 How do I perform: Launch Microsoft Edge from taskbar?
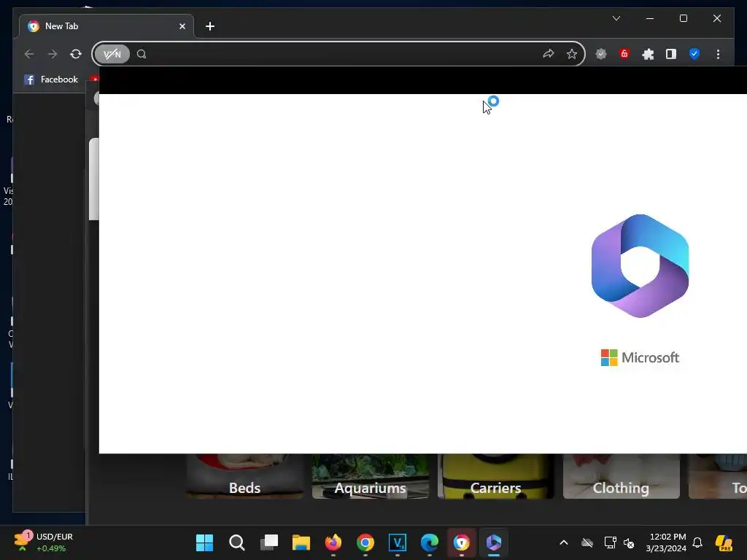point(430,542)
